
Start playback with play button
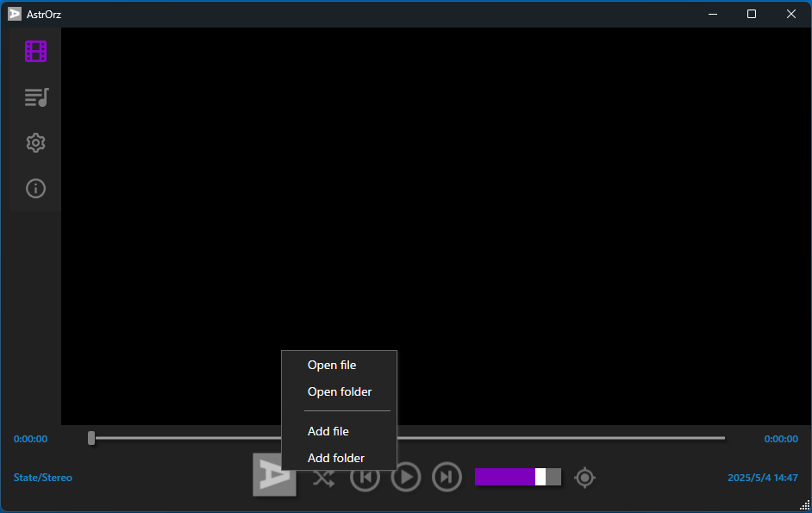tap(405, 477)
